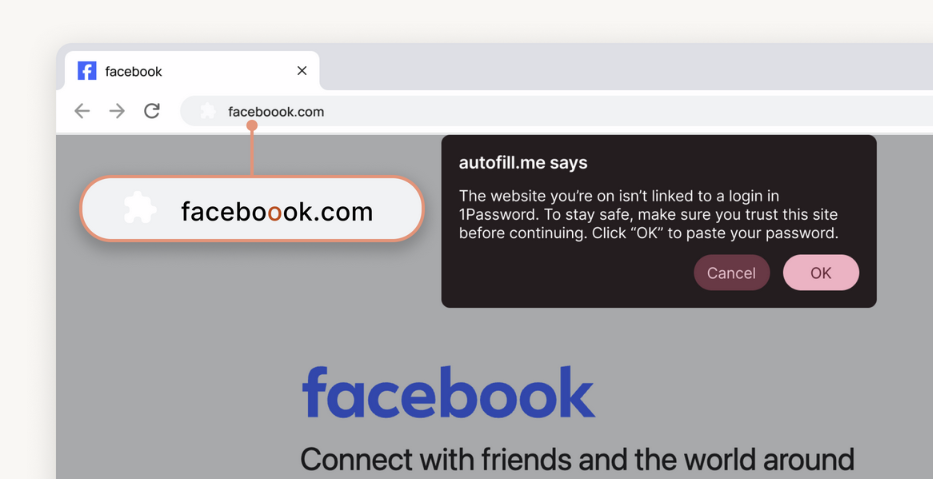Click the 1Password warning message text

[x=649, y=214]
